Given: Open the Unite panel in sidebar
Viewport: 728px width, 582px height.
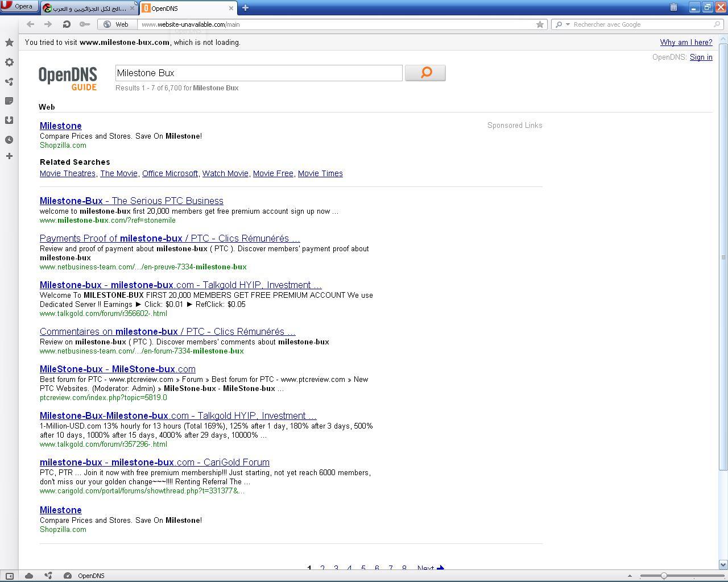Looking at the screenshot, I should pos(9,81).
